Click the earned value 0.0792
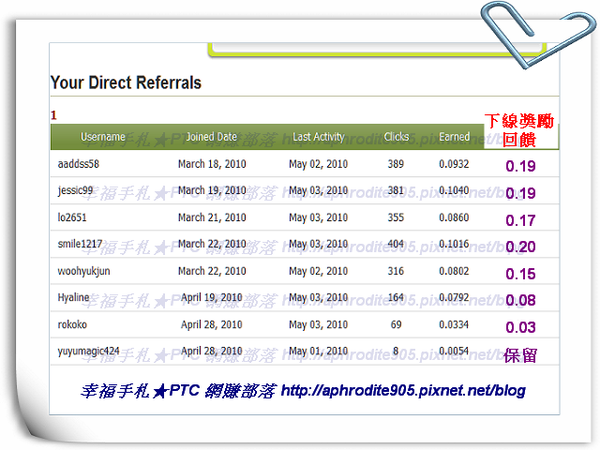This screenshot has width=600, height=450. 454,297
